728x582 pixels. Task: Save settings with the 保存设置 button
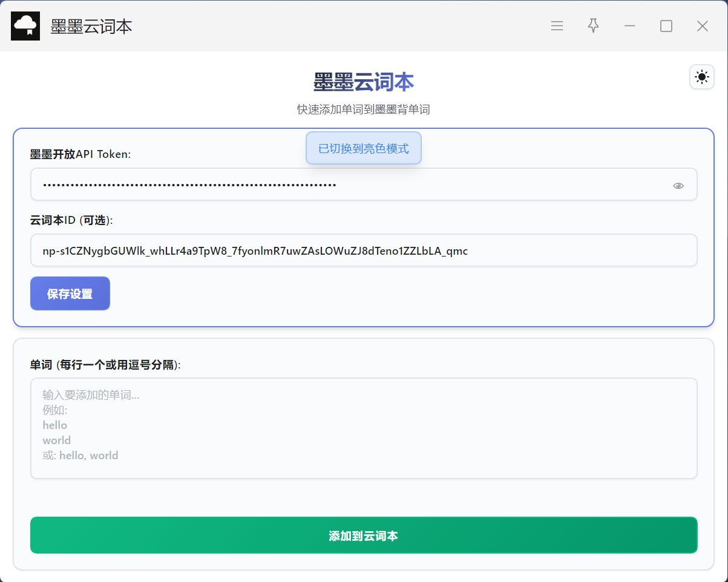click(70, 293)
